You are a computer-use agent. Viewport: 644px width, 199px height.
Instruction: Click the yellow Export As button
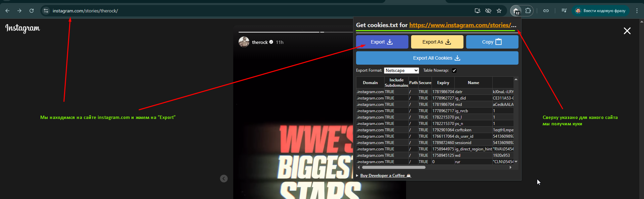point(437,42)
